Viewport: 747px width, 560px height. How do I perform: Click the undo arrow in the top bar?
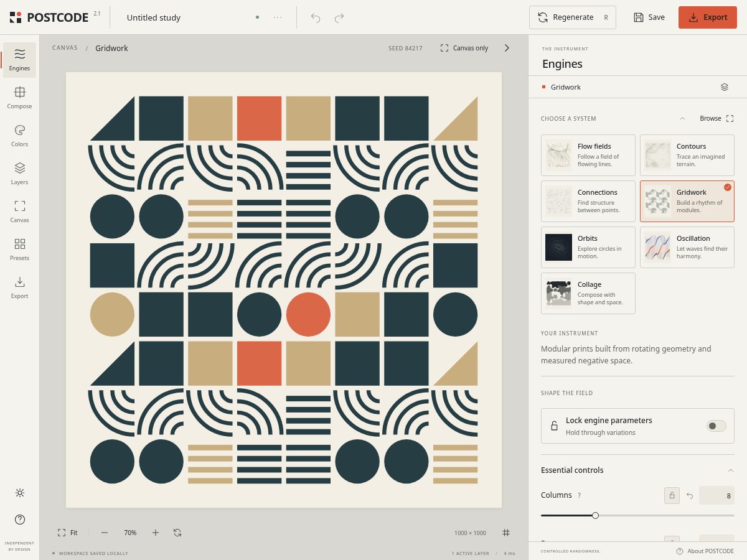[316, 17]
